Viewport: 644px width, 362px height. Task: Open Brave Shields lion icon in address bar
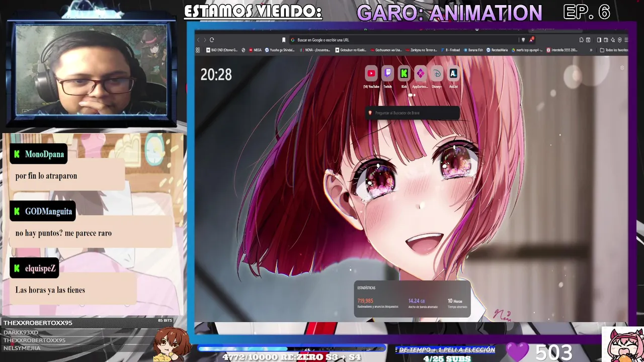coord(523,40)
